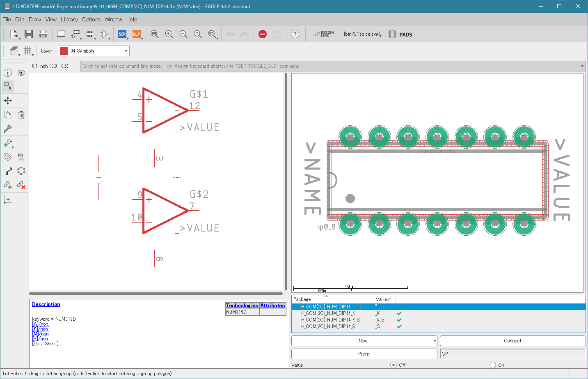Toggle the Show eye tool
Image resolution: width=588 pixels, height=379 pixels.
pyautogui.click(x=21, y=73)
